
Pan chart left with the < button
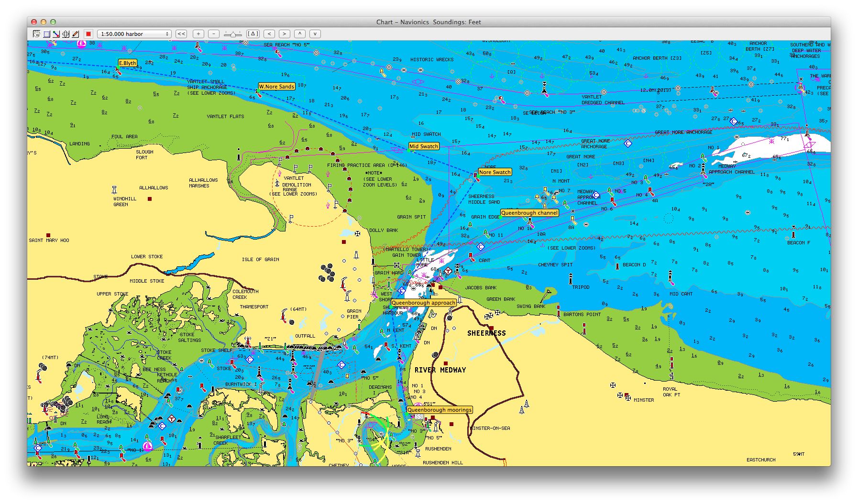[269, 34]
